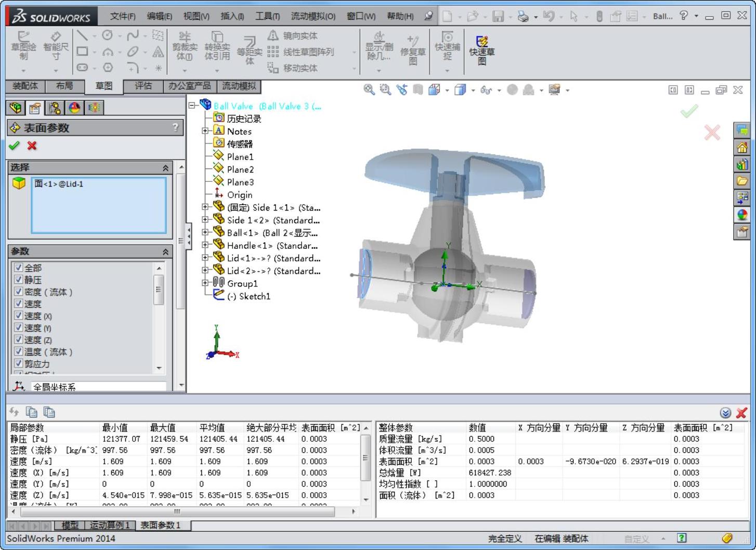756x550 pixels.
Task: Expand the Notes tree node
Action: point(205,131)
